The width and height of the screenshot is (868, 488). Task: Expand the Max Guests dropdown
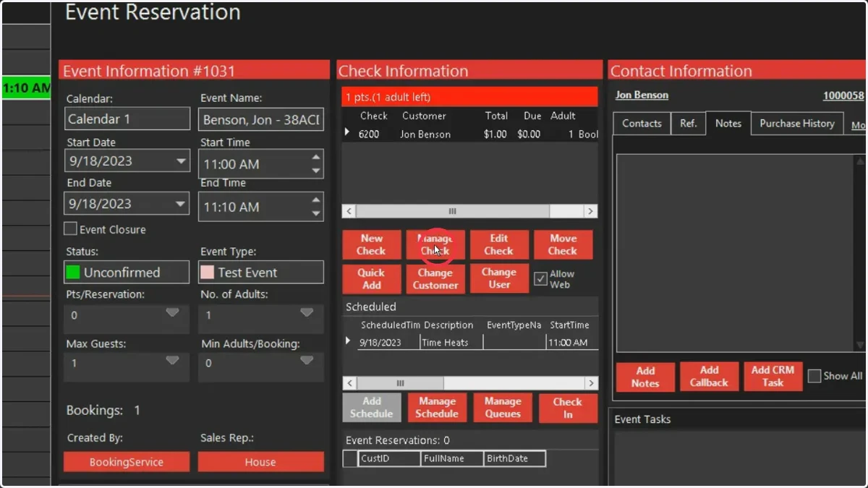[172, 361]
